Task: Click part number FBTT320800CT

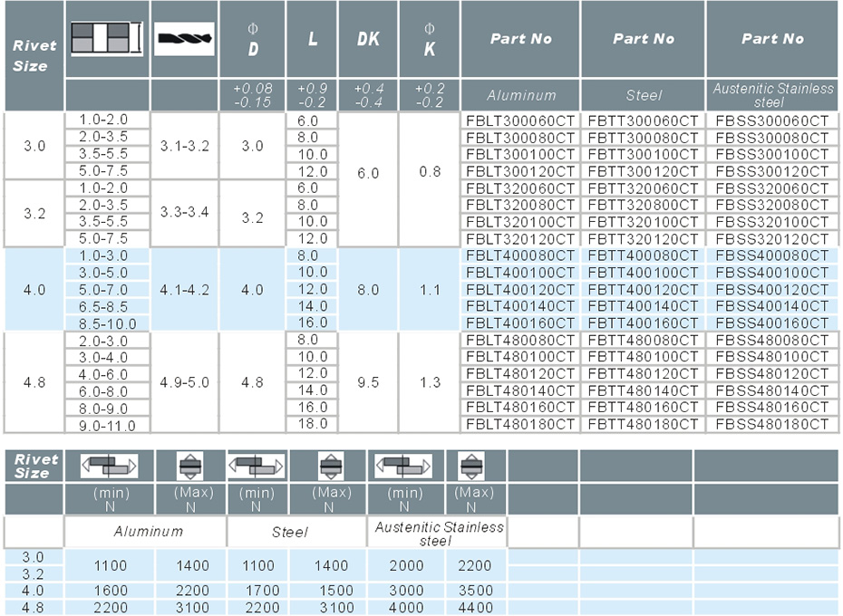Action: click(643, 205)
